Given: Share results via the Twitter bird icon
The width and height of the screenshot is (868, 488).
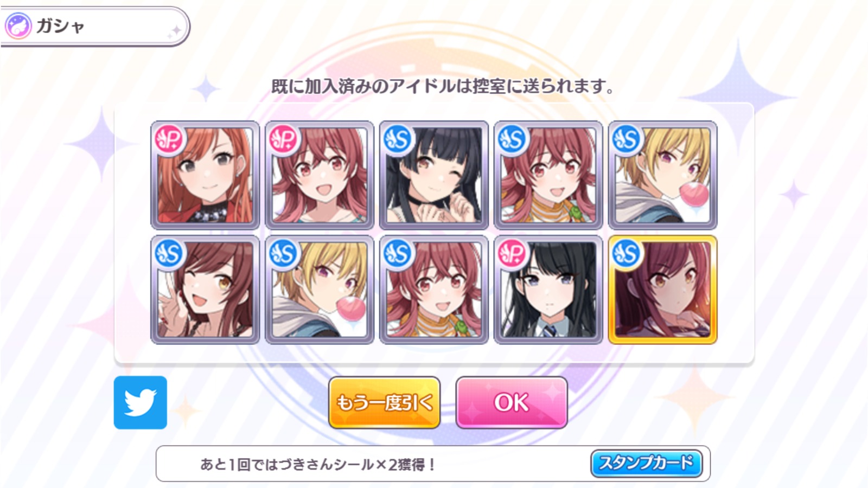Looking at the screenshot, I should click(x=141, y=402).
